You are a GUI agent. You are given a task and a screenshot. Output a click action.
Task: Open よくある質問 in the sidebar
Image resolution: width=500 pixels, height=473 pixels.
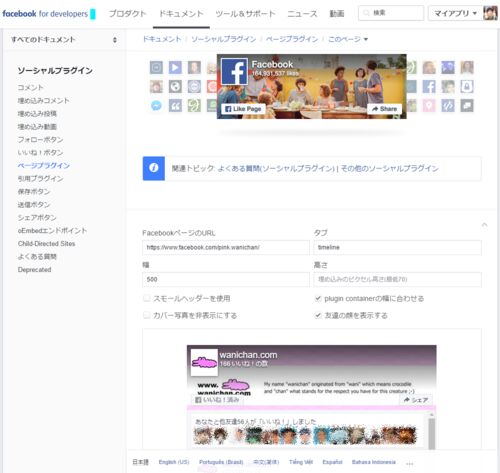pyautogui.click(x=37, y=256)
